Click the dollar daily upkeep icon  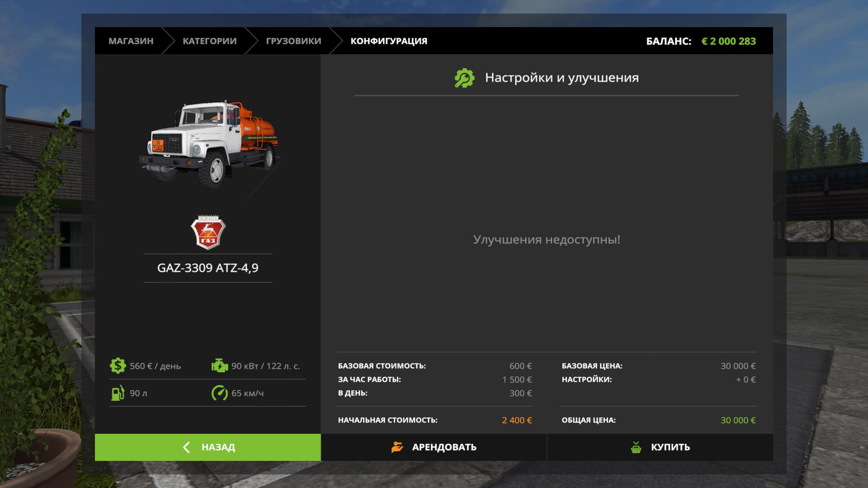(118, 366)
